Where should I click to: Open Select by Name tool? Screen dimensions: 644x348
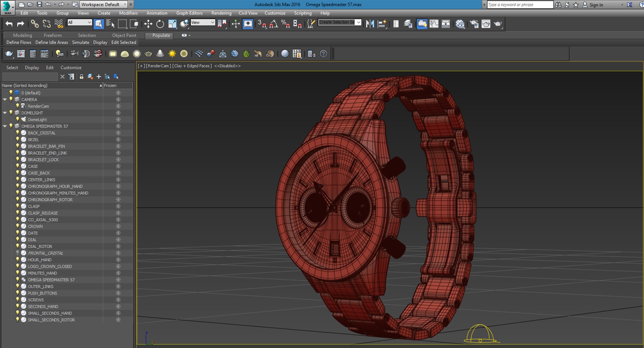(x=110, y=24)
